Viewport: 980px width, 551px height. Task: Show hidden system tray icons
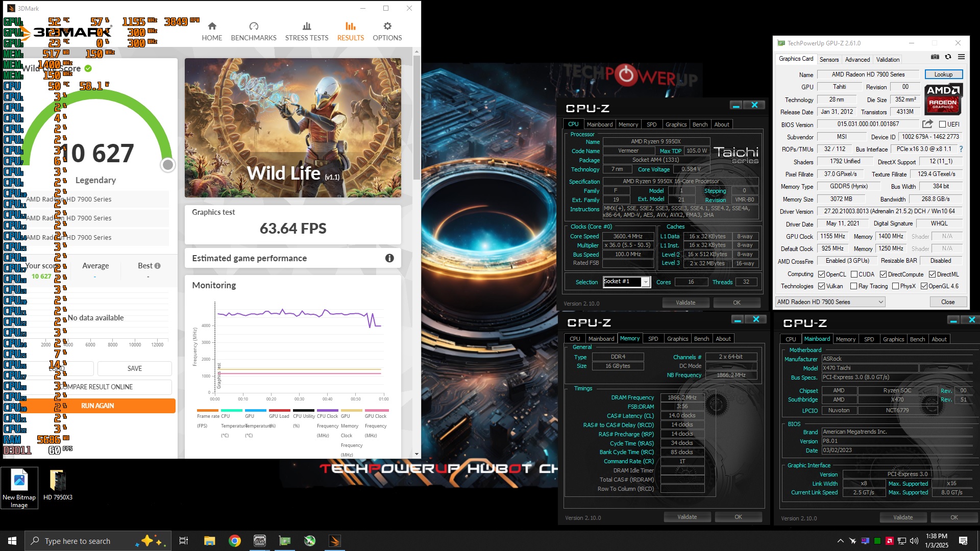point(840,541)
